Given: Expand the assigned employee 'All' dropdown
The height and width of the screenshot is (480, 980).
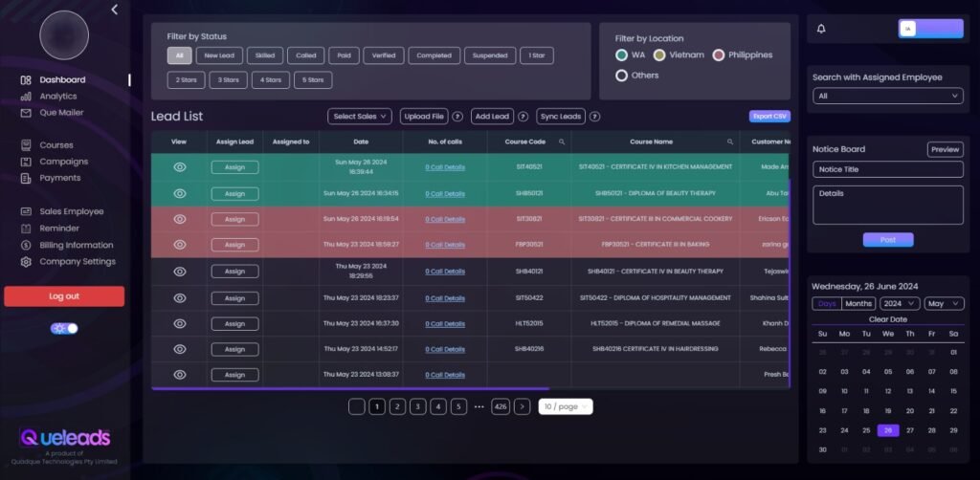Looking at the screenshot, I should pyautogui.click(x=887, y=97).
